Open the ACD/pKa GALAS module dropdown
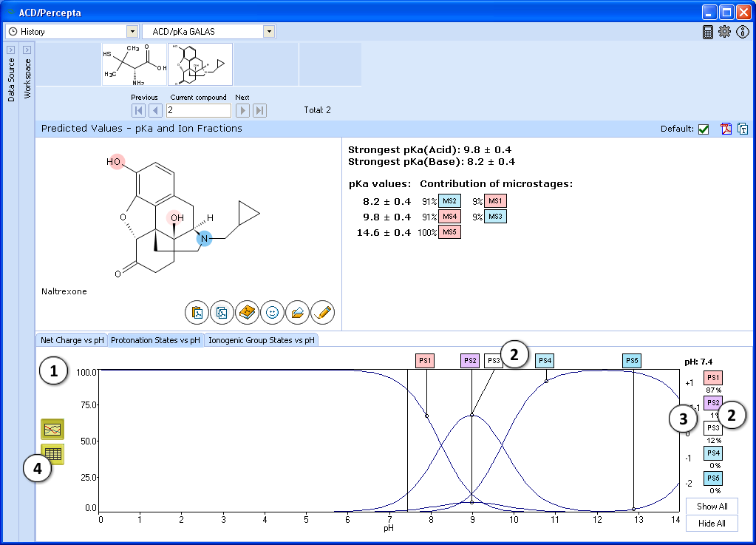Image resolution: width=756 pixels, height=545 pixels. [269, 32]
